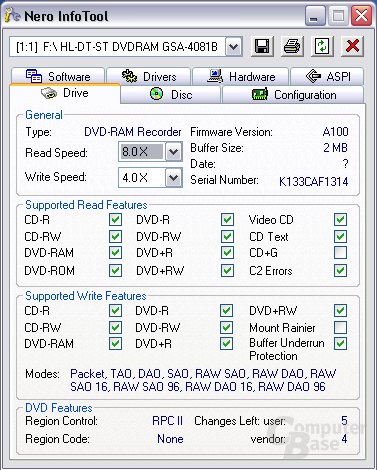Select the Drive tab
The width and height of the screenshot is (377, 470).
tap(65, 93)
